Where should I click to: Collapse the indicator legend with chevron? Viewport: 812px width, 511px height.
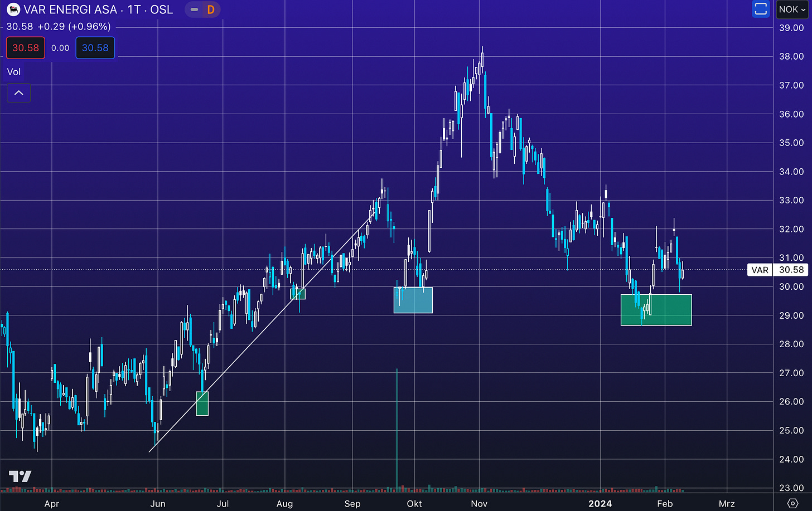click(x=18, y=93)
